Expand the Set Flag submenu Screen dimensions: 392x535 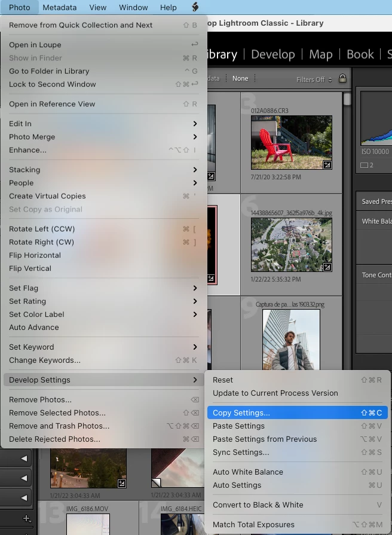click(103, 288)
